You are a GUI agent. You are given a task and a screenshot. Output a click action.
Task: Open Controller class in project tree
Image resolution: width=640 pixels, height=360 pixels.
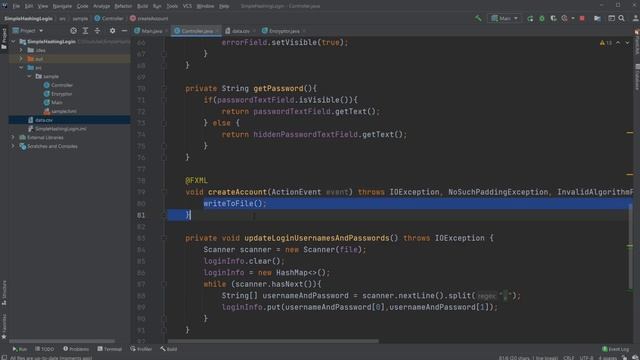(58, 85)
